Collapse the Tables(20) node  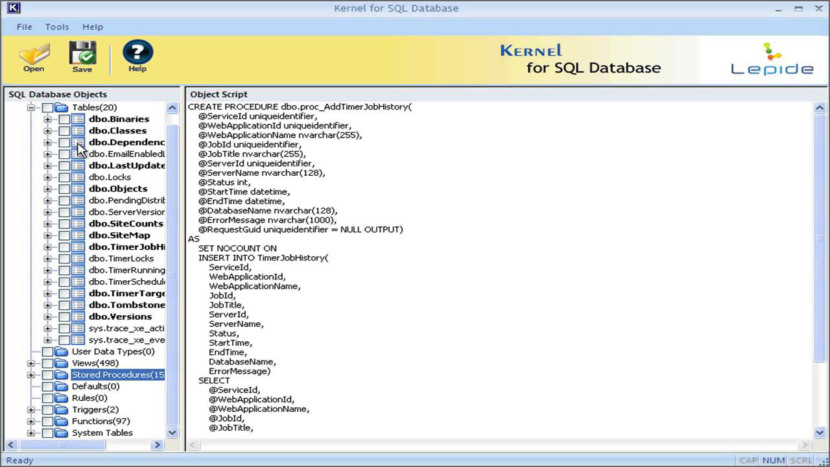click(31, 107)
